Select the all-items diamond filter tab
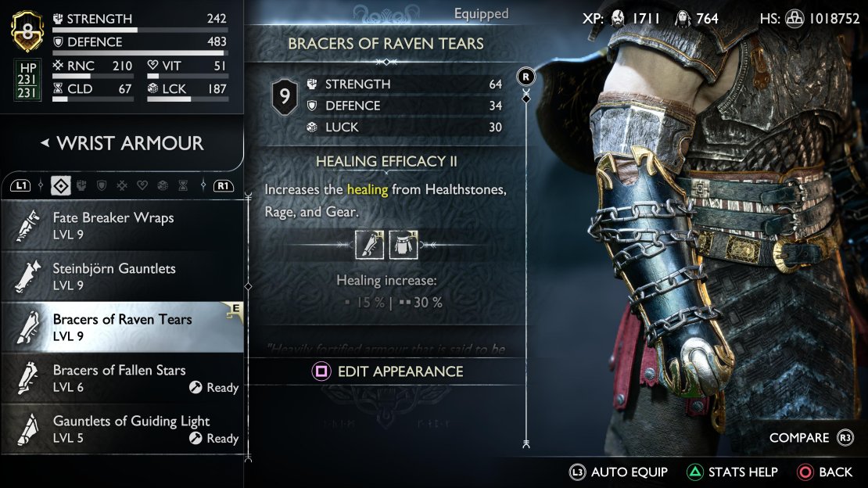This screenshot has height=488, width=868. [60, 185]
